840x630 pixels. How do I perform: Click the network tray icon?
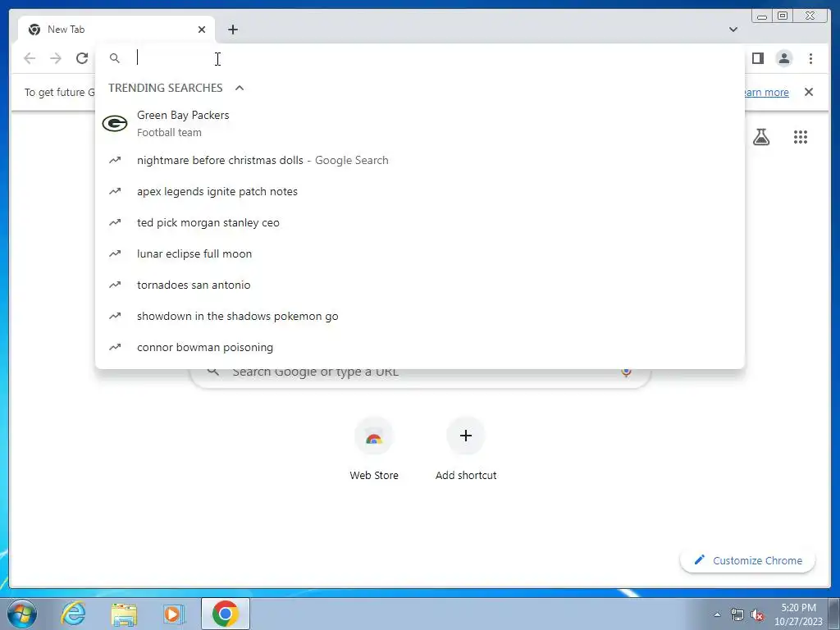[737, 614]
